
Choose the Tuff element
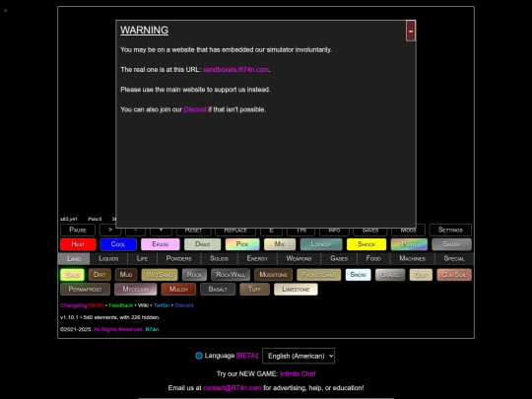(x=255, y=290)
